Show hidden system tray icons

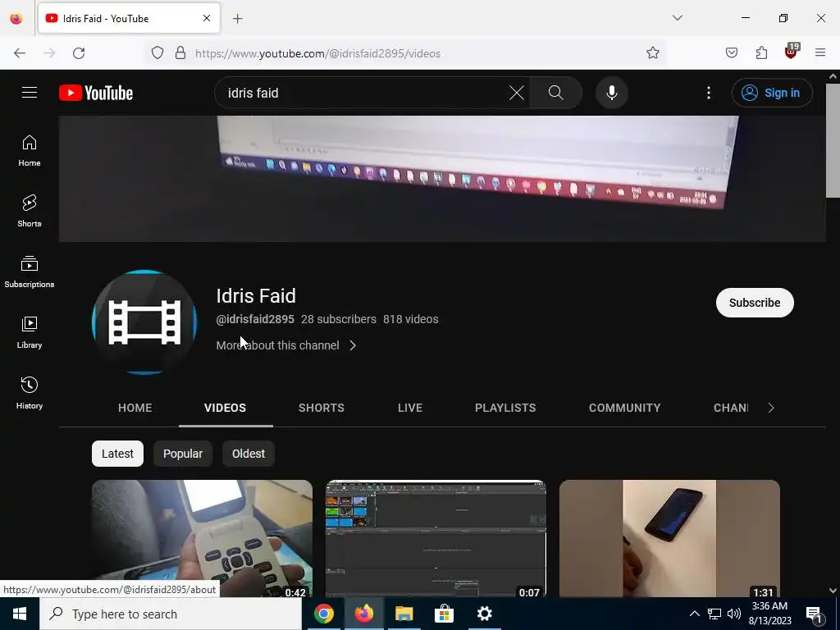click(x=694, y=614)
